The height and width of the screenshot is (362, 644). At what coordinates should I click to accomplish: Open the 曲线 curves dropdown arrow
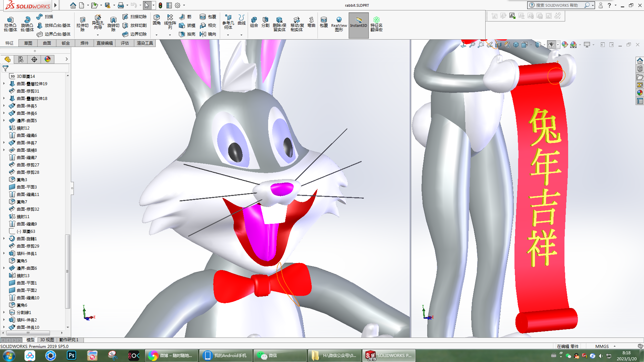click(x=241, y=35)
